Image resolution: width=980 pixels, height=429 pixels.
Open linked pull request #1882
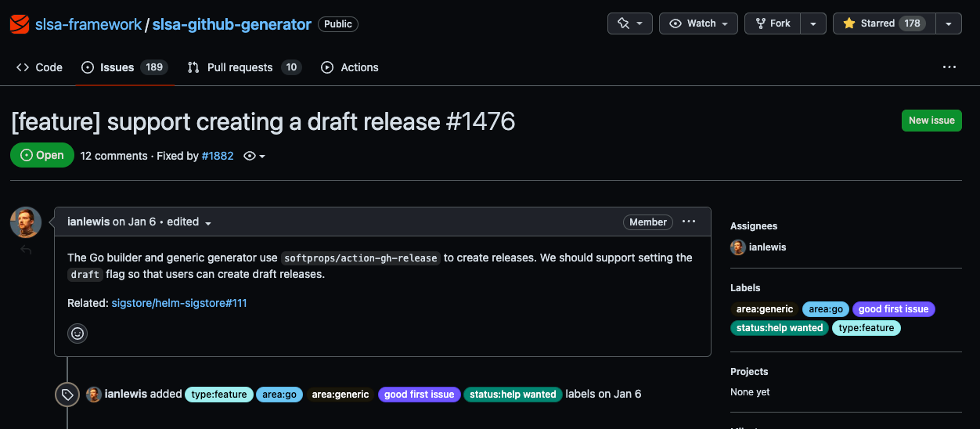[218, 156]
